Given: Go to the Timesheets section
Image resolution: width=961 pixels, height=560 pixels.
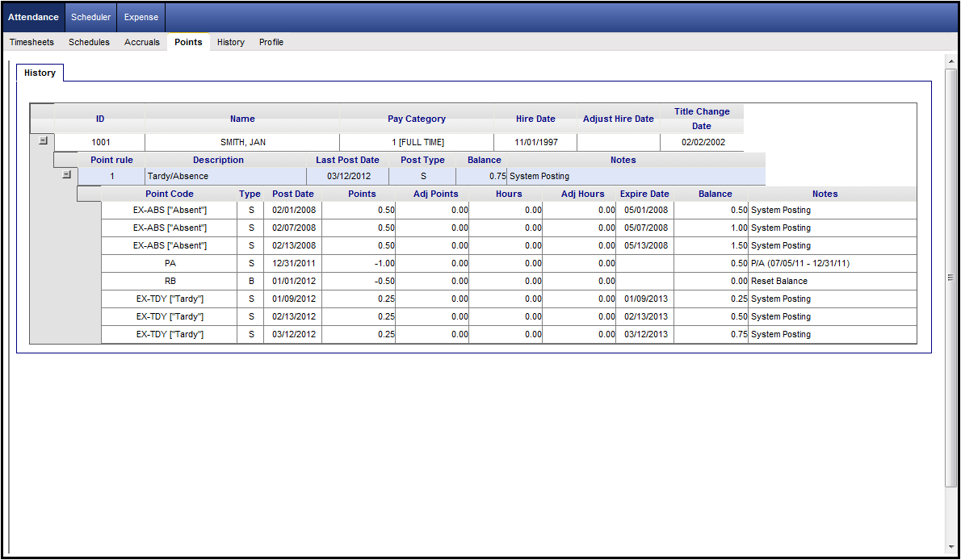Looking at the screenshot, I should click(x=31, y=42).
